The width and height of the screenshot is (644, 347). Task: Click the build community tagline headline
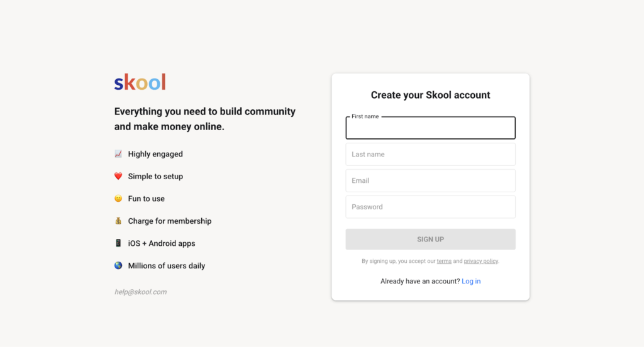[x=205, y=119]
